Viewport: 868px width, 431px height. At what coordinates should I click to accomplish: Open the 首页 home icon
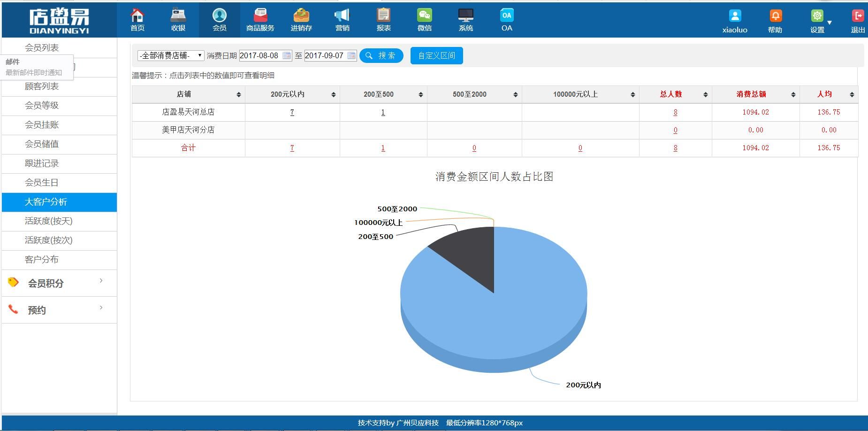(x=137, y=15)
